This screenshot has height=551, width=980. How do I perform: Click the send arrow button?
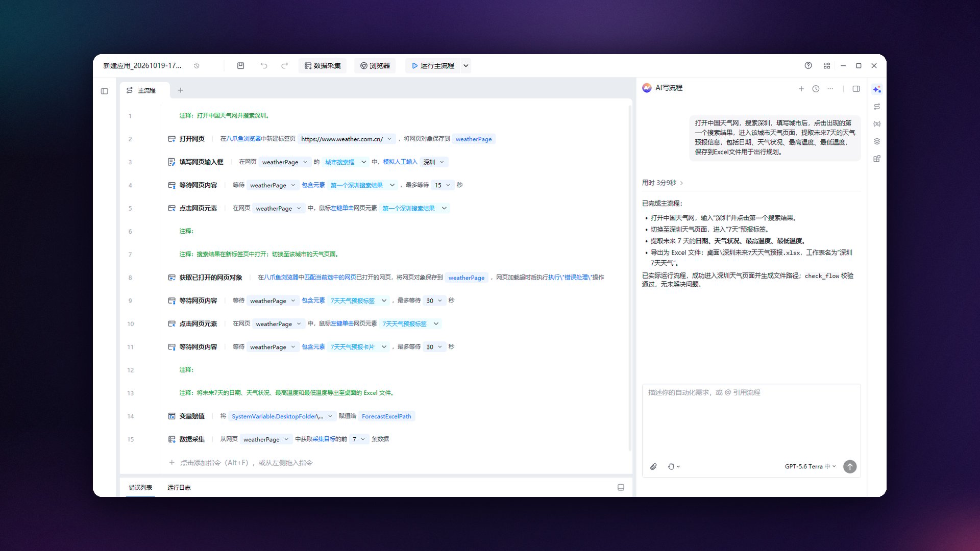pyautogui.click(x=850, y=466)
